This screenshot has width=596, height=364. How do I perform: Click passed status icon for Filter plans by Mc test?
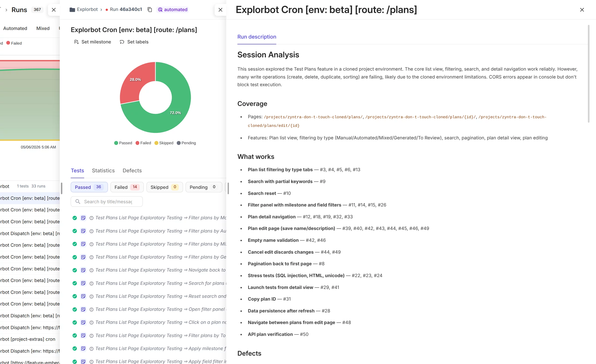coord(75,218)
